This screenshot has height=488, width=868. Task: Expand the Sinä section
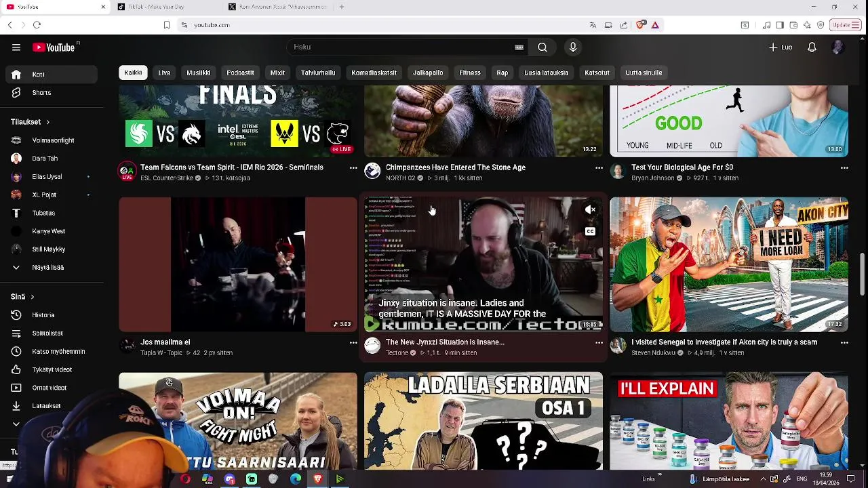click(x=22, y=297)
